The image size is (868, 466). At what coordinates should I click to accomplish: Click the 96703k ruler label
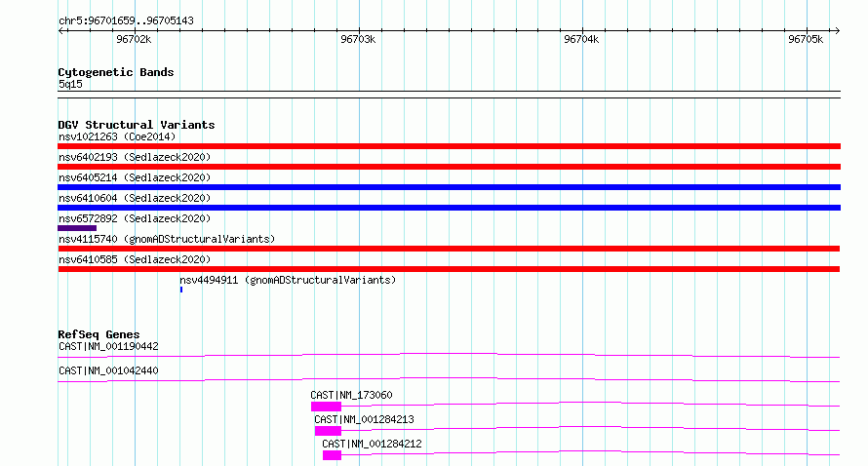(358, 39)
